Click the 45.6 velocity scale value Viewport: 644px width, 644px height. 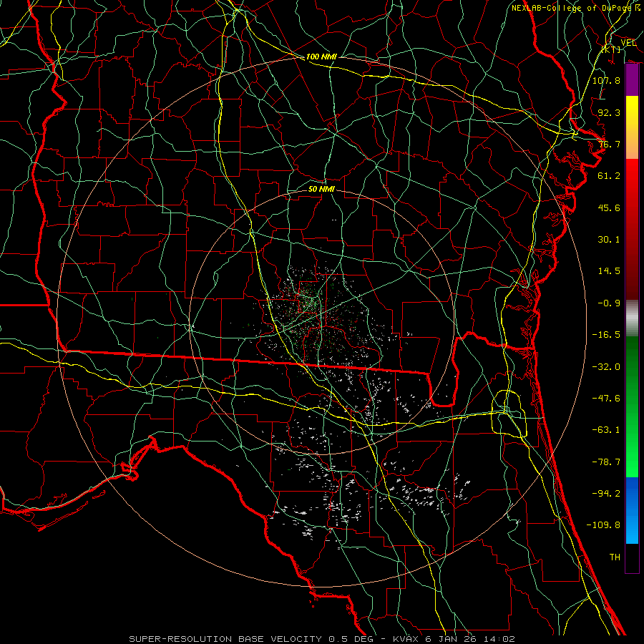(609, 208)
